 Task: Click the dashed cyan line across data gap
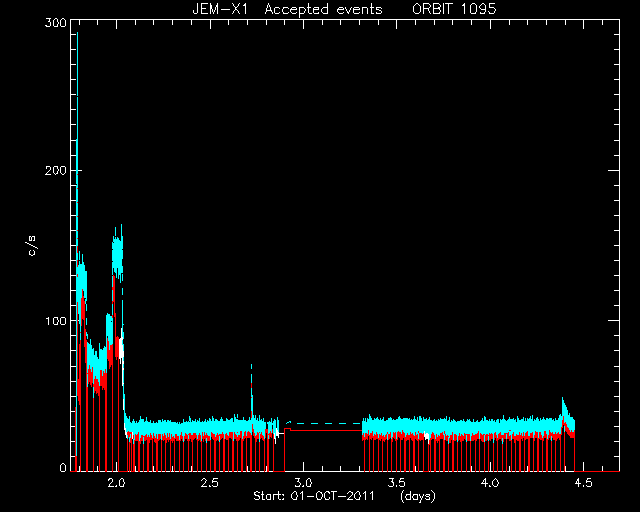click(323, 423)
